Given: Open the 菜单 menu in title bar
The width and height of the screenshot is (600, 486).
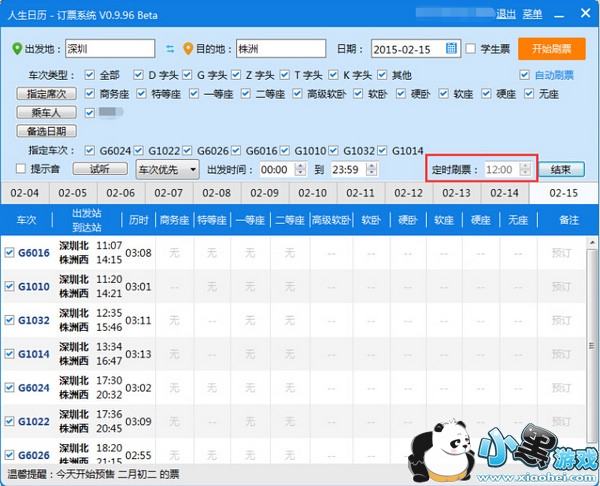Looking at the screenshot, I should (531, 14).
